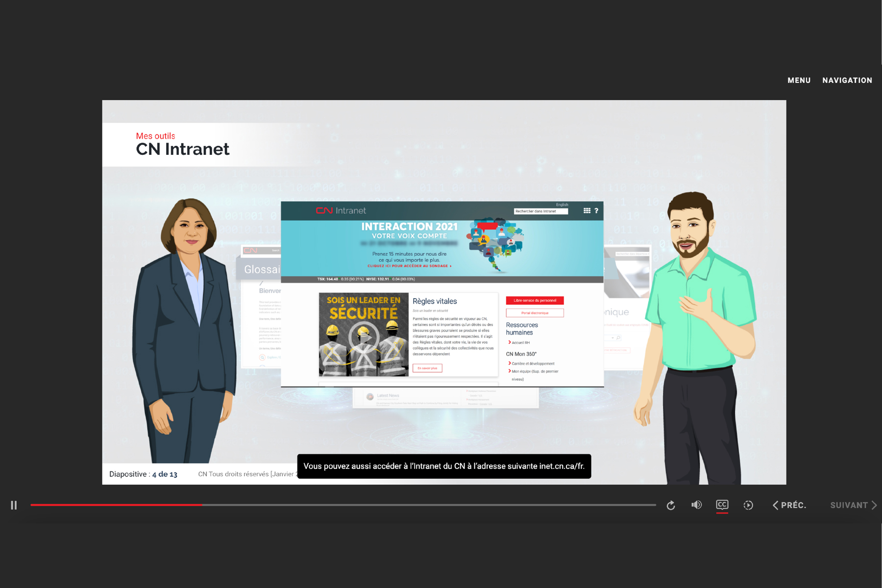Click the Glossaire background window title
The width and height of the screenshot is (882, 588).
click(262, 269)
